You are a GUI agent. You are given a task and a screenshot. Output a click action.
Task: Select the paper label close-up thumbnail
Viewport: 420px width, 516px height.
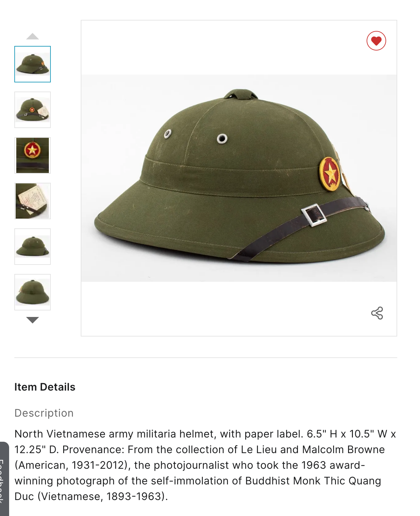pos(33,201)
